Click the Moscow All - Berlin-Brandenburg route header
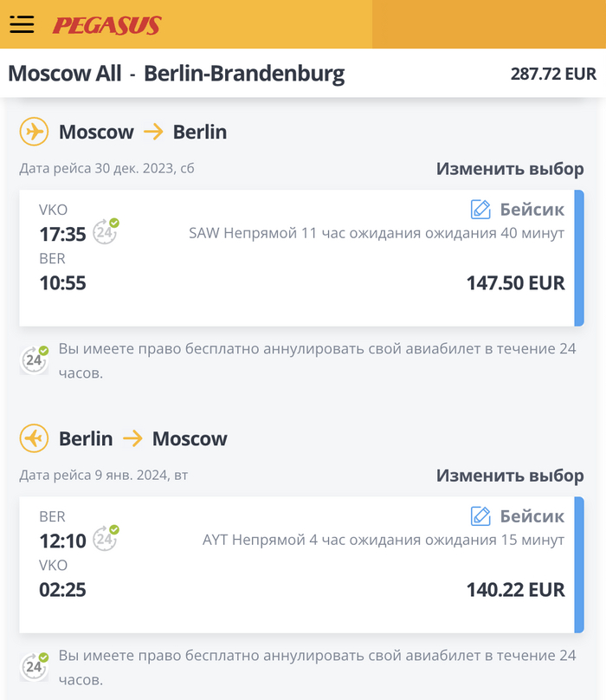Viewport: 606px width, 700px height. pyautogui.click(x=176, y=74)
